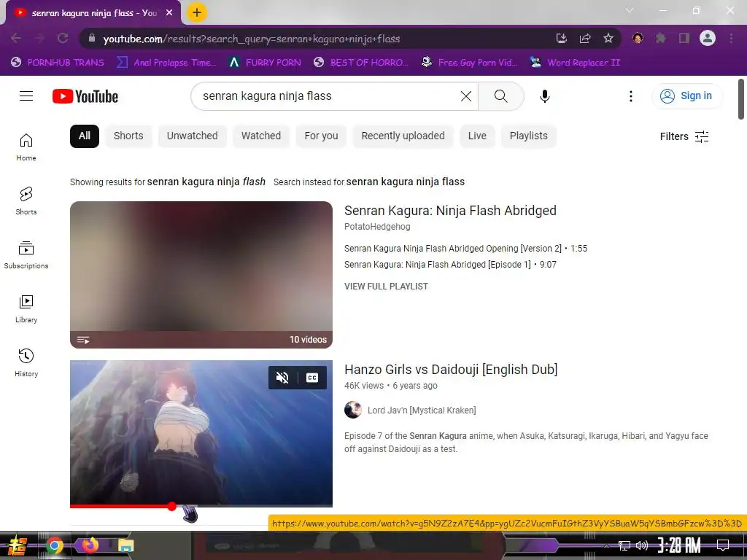747x560 pixels.
Task: Open Senran Kagura: Ninja Flash Abridged title
Action: pos(450,211)
